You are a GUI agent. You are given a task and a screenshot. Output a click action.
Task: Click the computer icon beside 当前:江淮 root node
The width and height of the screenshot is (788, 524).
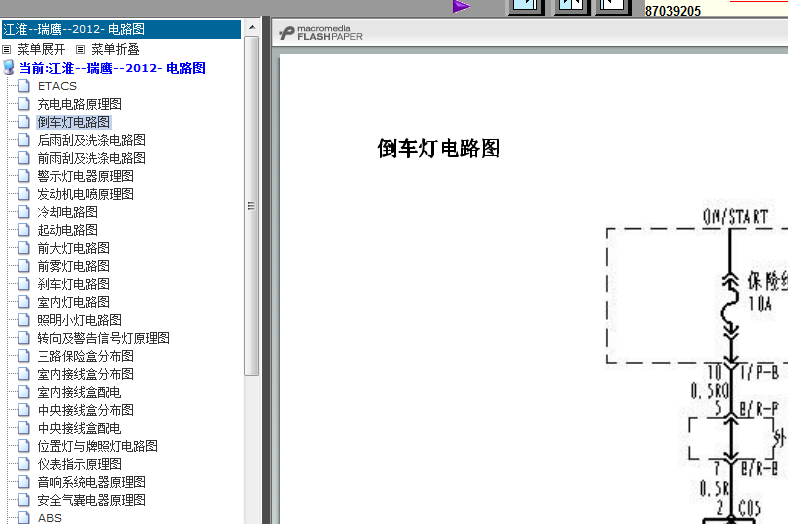click(x=9, y=67)
